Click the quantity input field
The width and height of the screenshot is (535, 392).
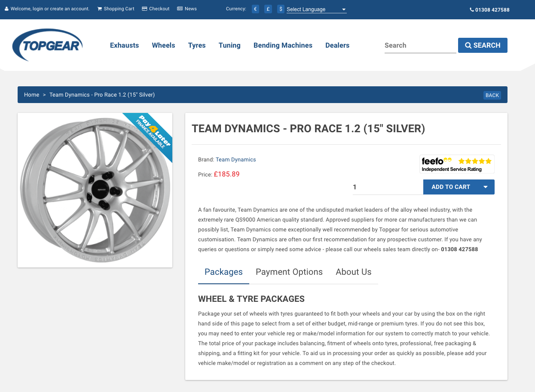click(387, 187)
